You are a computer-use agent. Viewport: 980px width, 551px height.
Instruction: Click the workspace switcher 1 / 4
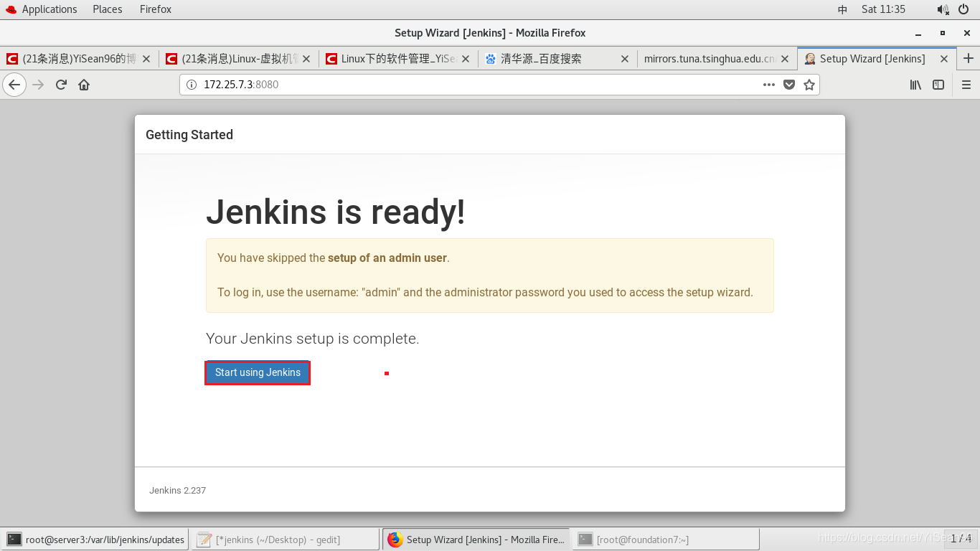click(961, 539)
